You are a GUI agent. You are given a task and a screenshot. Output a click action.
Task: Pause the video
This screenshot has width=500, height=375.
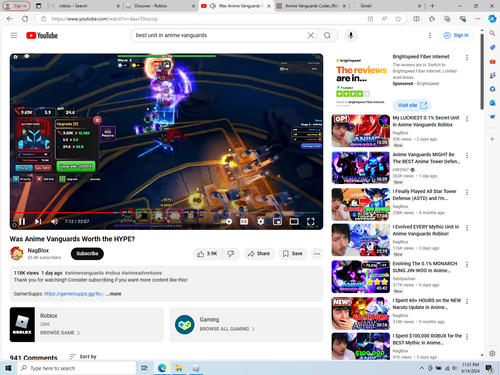(x=22, y=221)
